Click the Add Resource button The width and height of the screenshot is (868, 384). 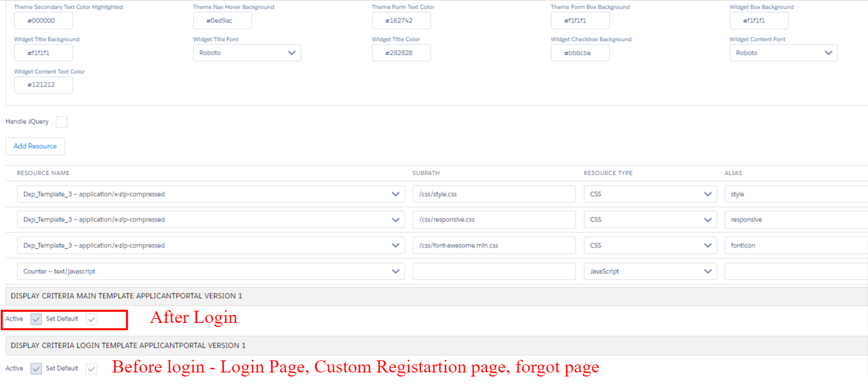coord(35,146)
